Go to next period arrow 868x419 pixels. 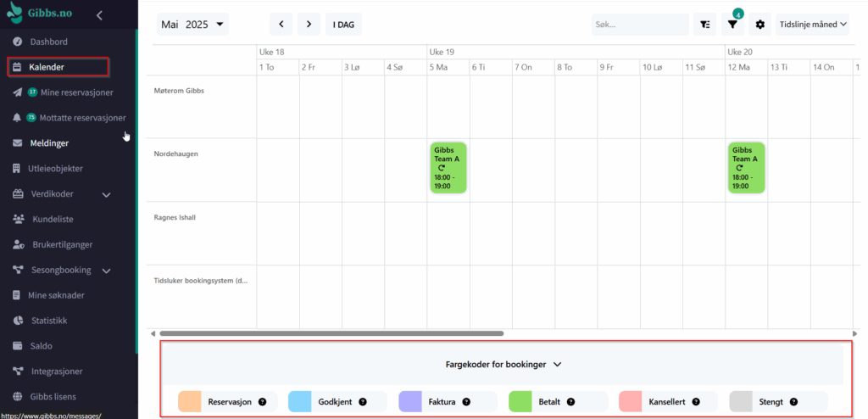coord(309,25)
